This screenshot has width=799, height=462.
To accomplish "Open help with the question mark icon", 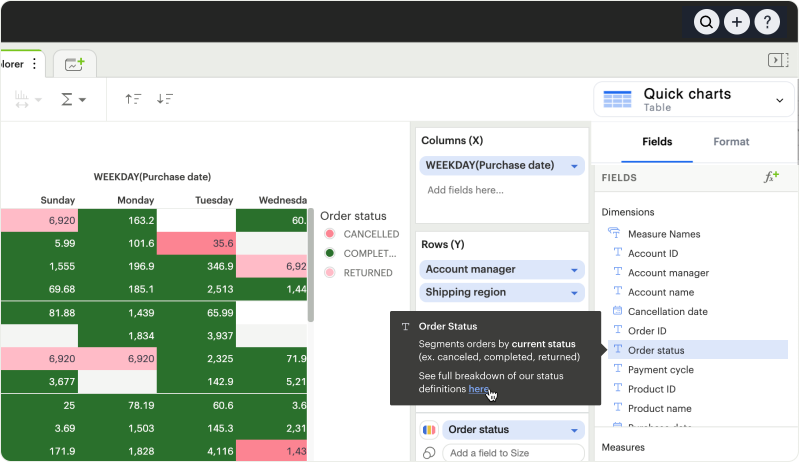I will [x=767, y=22].
